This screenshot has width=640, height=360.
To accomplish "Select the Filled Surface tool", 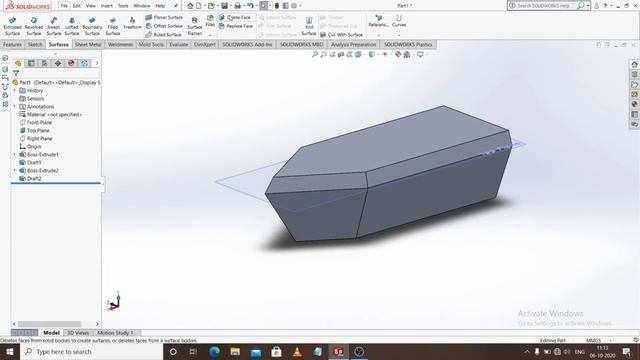I will coord(113,26).
